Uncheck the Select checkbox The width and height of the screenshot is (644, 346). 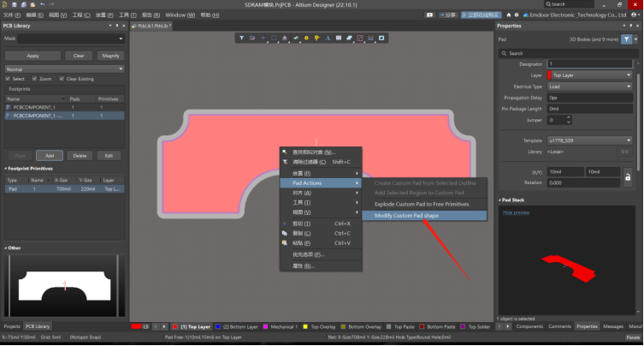(x=9, y=79)
